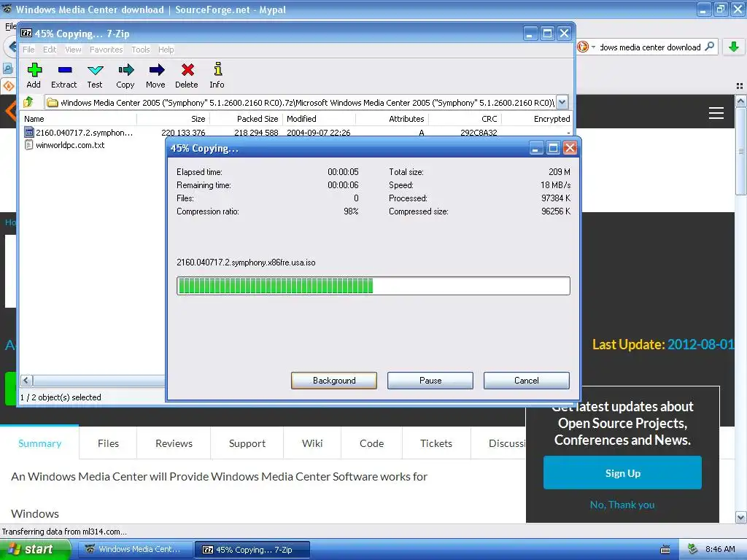The width and height of the screenshot is (747, 560).
Task: Open the Edit menu in 7-Zip
Action: click(50, 50)
